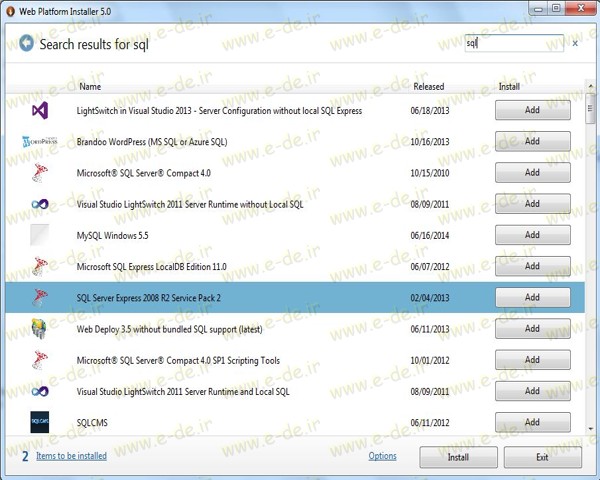The height and width of the screenshot is (480, 600).
Task: Select the SQLCMS name text
Action: pos(92,423)
